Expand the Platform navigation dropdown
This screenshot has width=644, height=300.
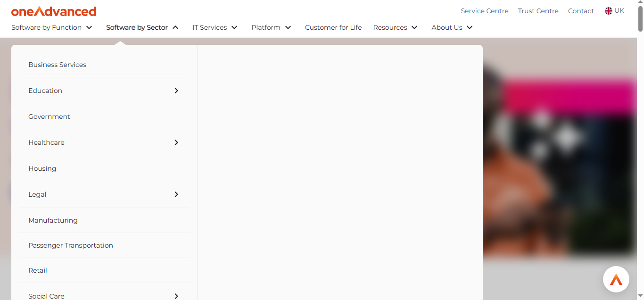pyautogui.click(x=271, y=27)
